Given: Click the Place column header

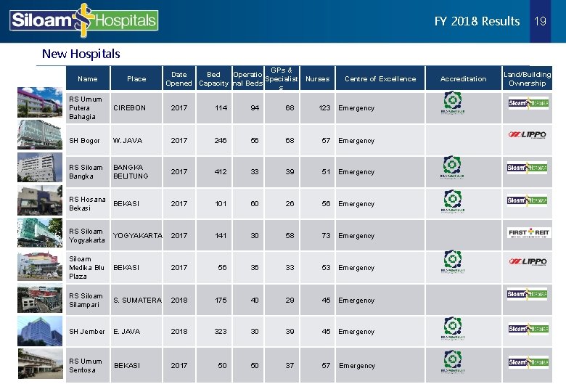Looking at the screenshot, I should 136,78.
